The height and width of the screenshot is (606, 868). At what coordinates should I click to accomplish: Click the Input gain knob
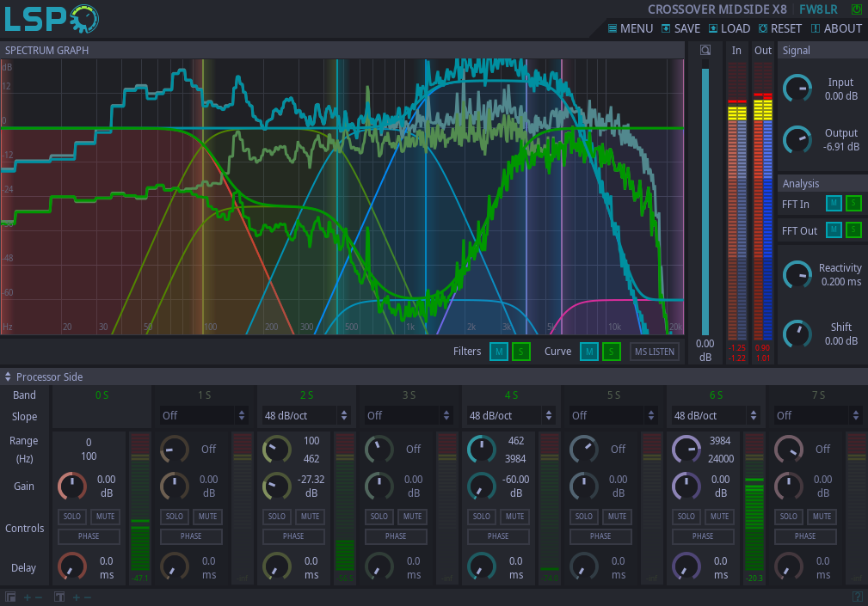797,89
